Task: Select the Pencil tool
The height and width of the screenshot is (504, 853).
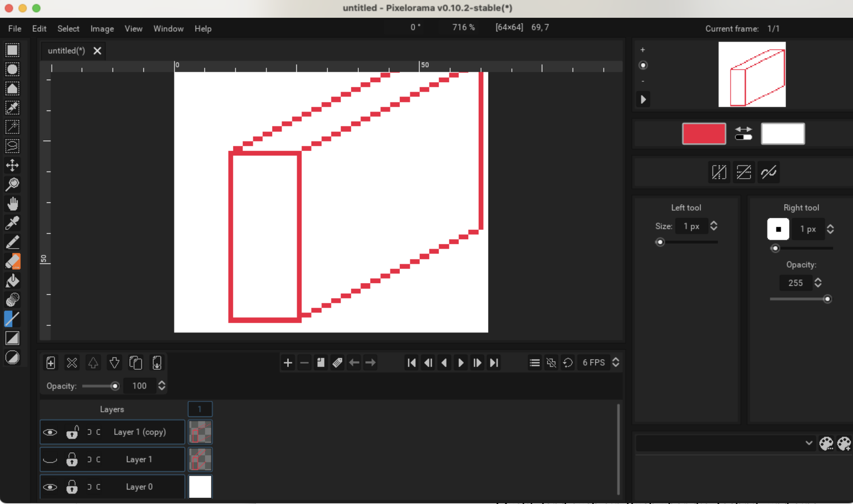Action: coord(12,242)
